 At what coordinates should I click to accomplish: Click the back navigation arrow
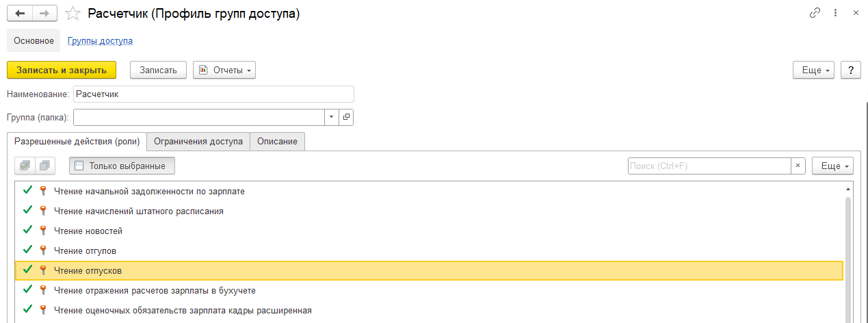tap(19, 14)
